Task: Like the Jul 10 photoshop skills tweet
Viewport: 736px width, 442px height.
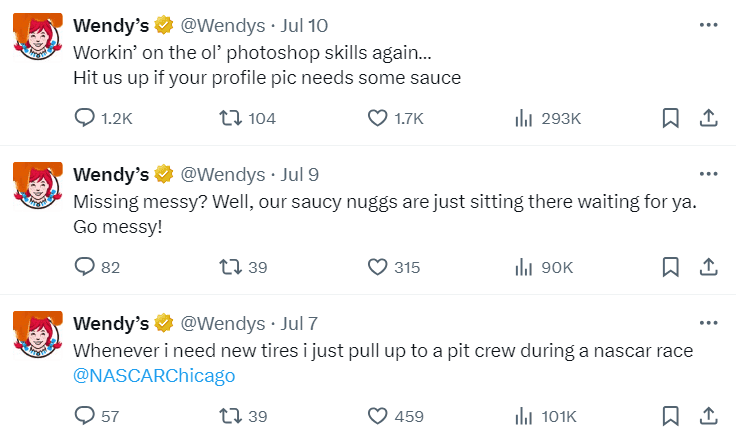Action: (378, 118)
